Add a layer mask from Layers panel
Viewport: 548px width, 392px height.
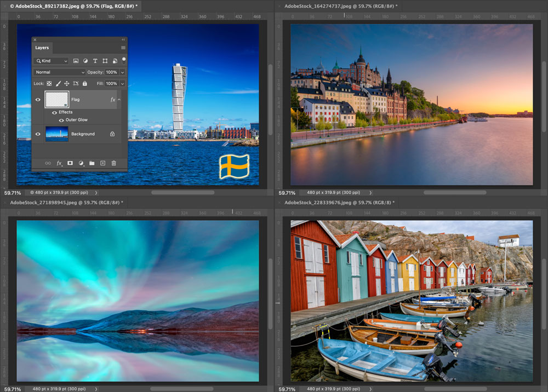70,163
